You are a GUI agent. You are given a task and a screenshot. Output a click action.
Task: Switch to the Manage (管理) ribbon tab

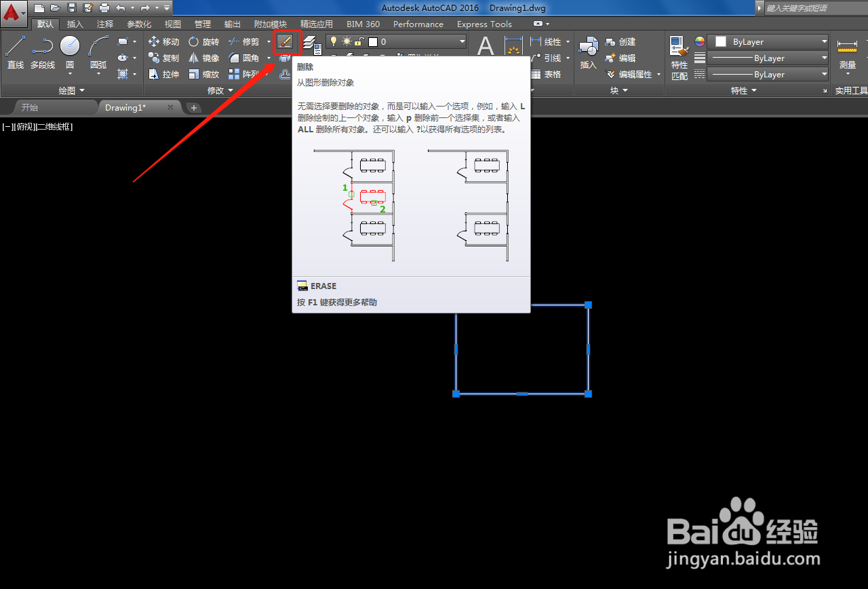tap(203, 24)
